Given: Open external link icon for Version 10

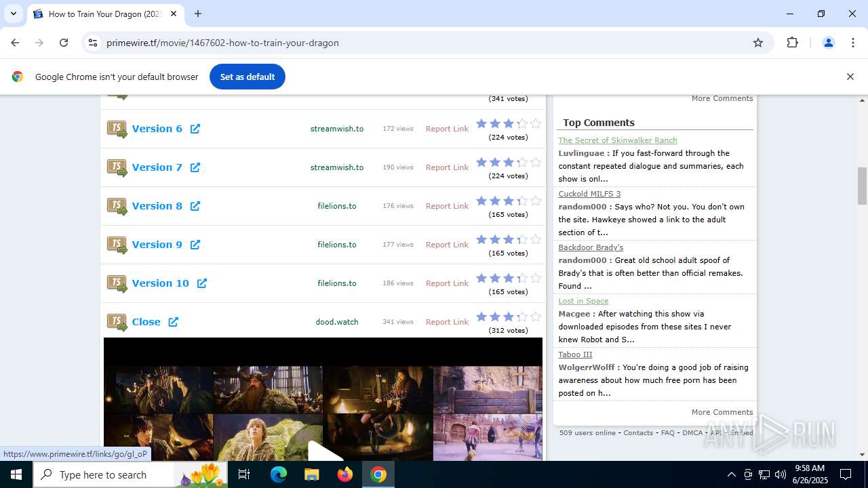Looking at the screenshot, I should tap(202, 283).
